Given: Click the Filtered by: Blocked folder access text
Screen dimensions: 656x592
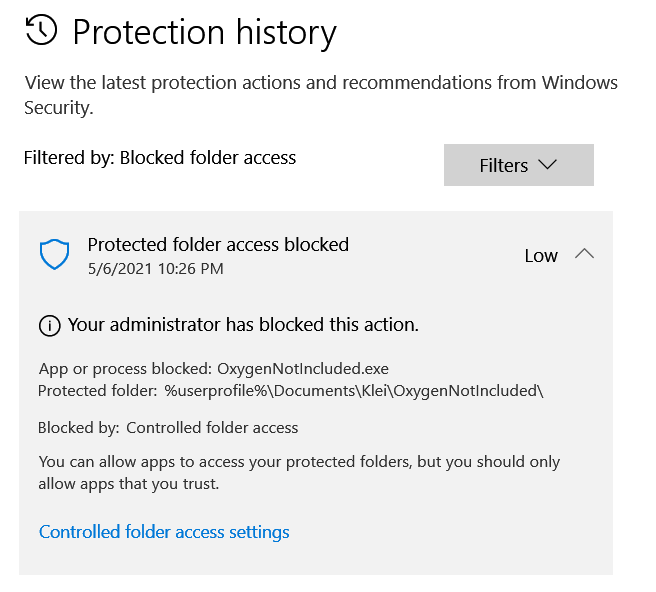Looking at the screenshot, I should 159,157.
